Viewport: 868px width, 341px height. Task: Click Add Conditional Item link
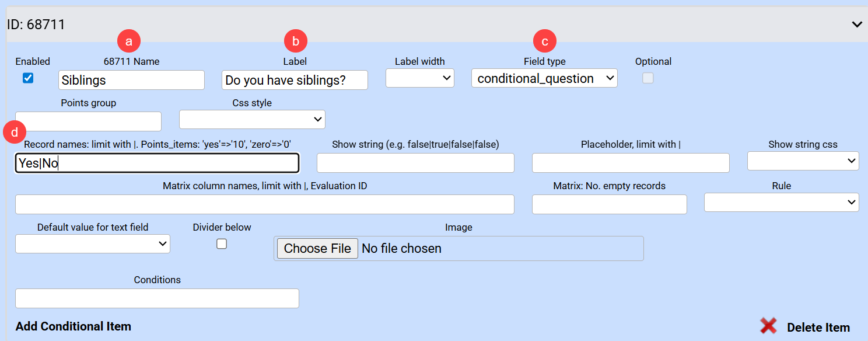tap(73, 326)
